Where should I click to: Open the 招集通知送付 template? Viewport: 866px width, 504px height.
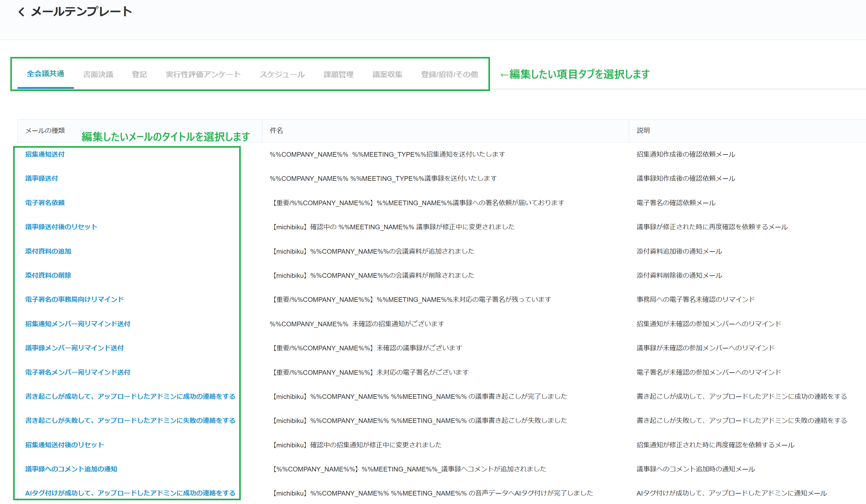[x=45, y=154]
